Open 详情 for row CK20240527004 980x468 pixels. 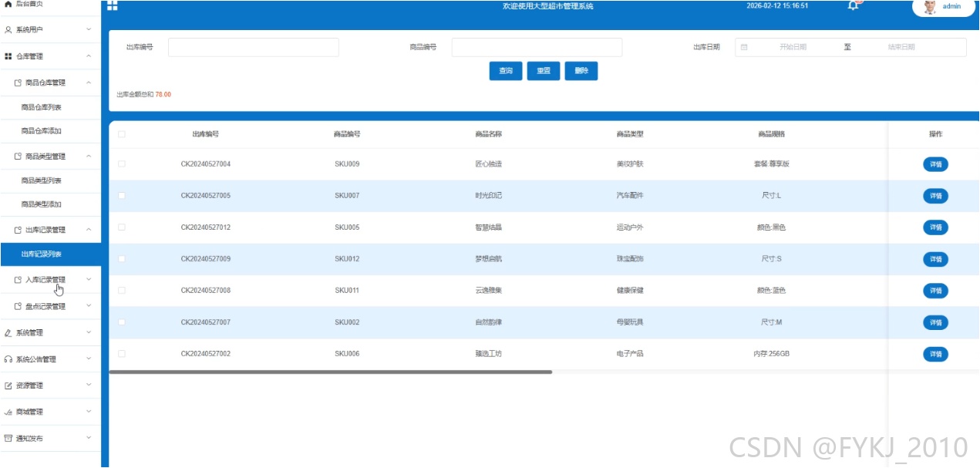tap(935, 164)
